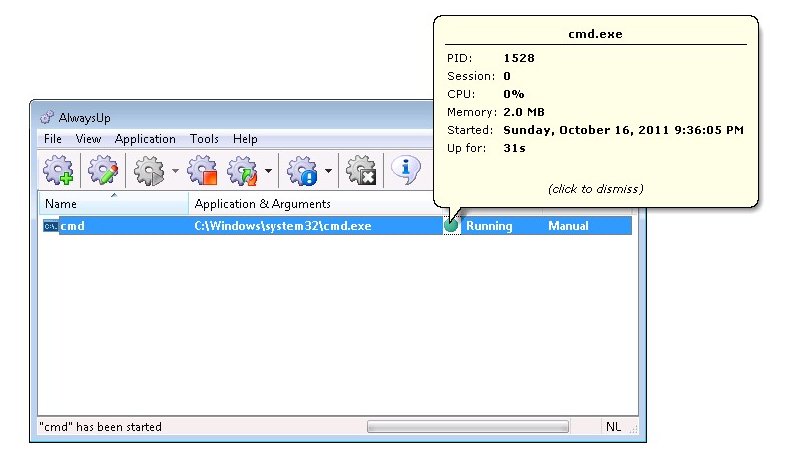Open the Help menu
This screenshot has height=467, width=789.
[245, 139]
